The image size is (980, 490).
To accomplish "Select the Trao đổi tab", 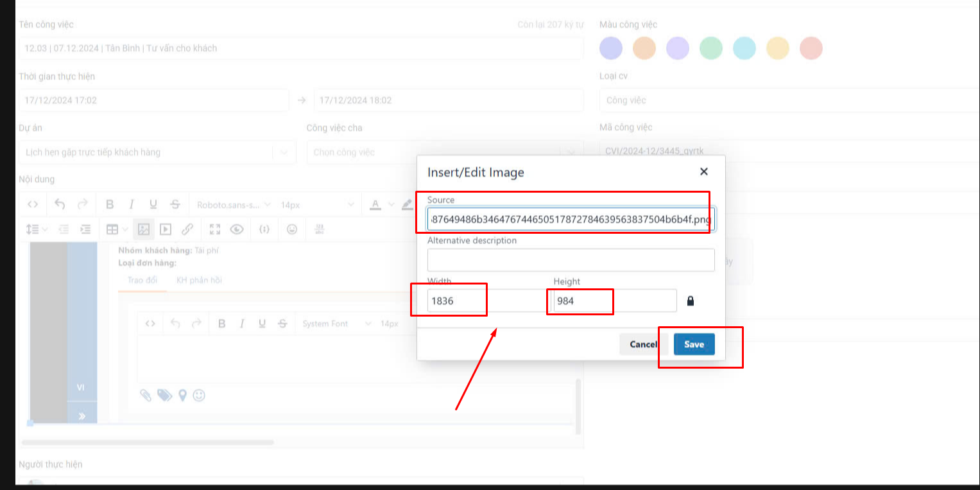I will tap(142, 280).
